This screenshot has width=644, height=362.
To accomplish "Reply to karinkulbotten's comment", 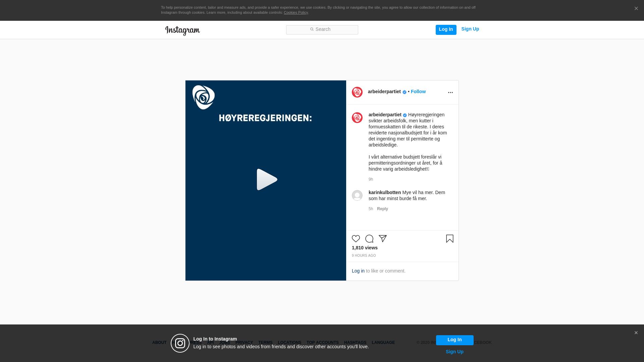I will tap(382, 209).
